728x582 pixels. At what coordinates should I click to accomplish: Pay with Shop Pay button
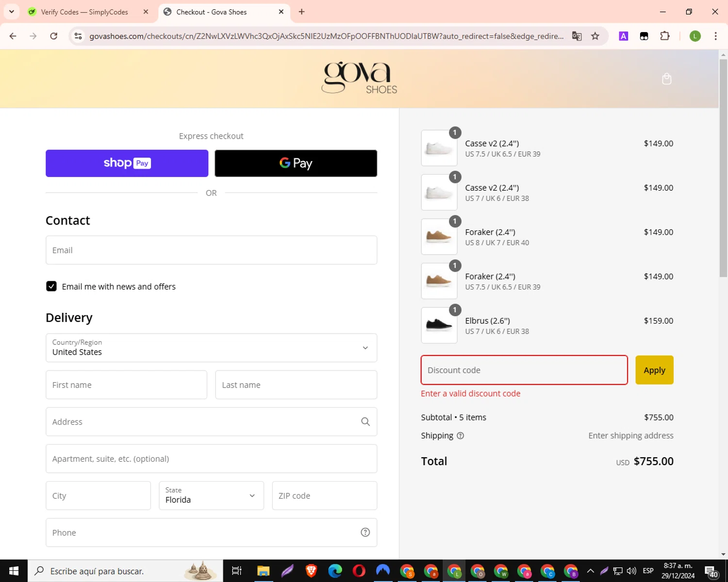[127, 163]
